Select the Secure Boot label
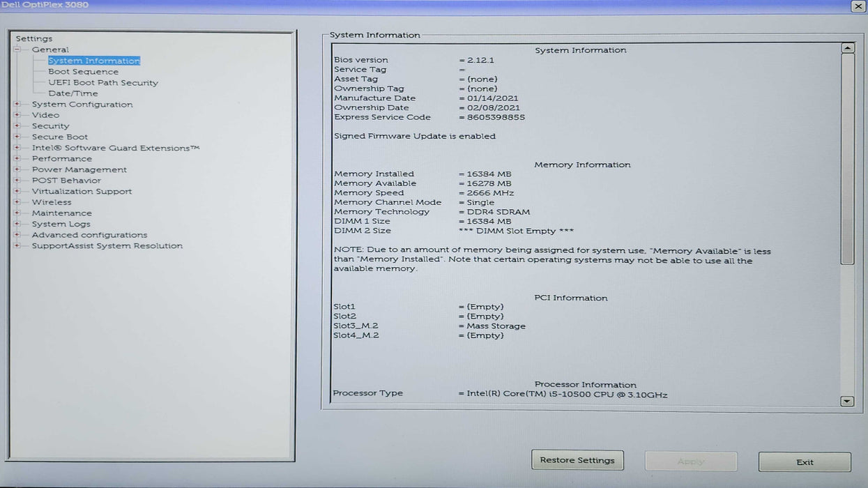Screen dimensions: 868x488 click(60, 137)
